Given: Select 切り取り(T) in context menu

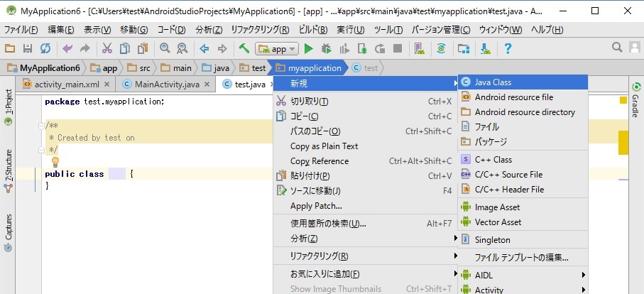Looking at the screenshot, I should point(365,102).
